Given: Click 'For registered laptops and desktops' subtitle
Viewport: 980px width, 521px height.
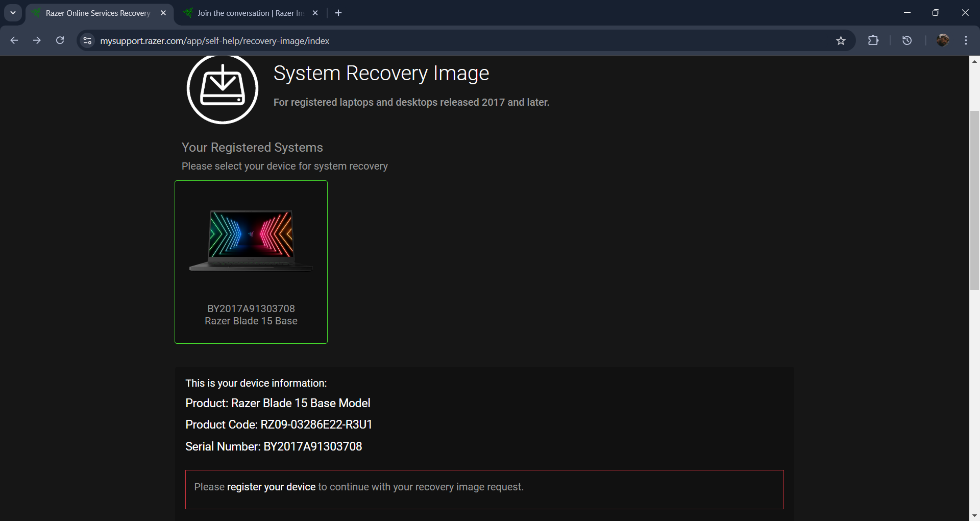Looking at the screenshot, I should click(x=411, y=102).
